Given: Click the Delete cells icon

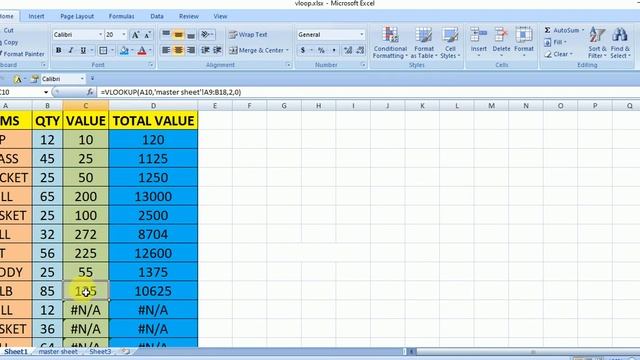Looking at the screenshot, I should (x=501, y=35).
